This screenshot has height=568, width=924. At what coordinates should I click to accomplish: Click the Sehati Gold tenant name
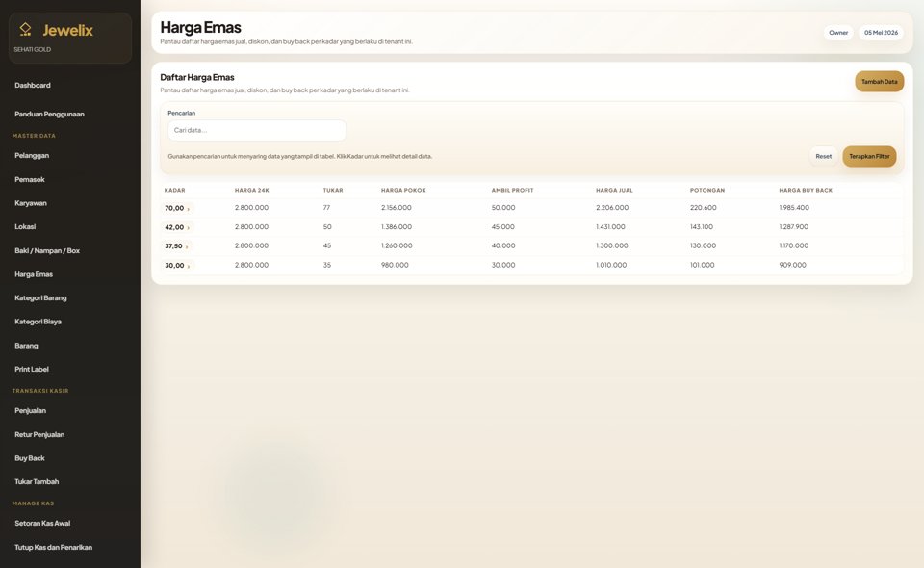(33, 49)
